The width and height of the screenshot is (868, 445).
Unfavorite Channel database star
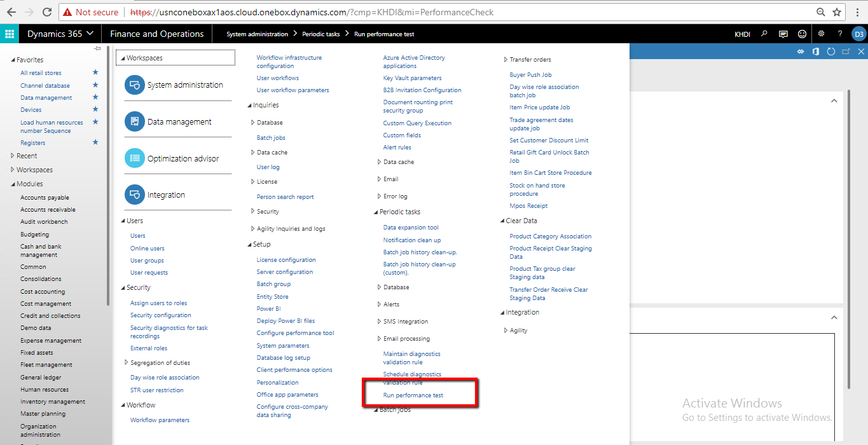95,85
